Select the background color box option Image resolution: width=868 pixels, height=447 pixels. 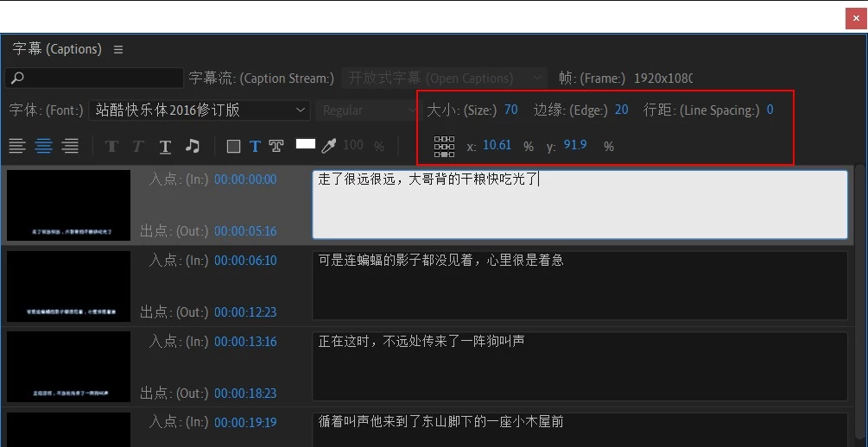233,146
